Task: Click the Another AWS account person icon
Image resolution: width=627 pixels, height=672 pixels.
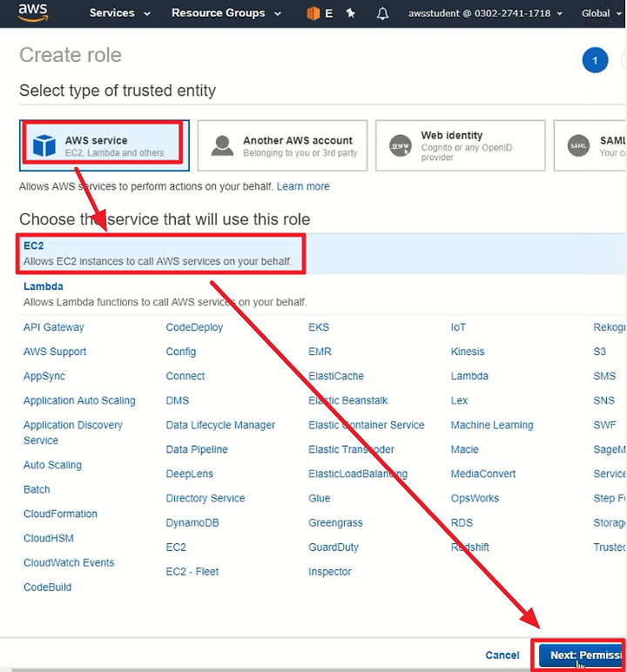Action: (x=222, y=145)
